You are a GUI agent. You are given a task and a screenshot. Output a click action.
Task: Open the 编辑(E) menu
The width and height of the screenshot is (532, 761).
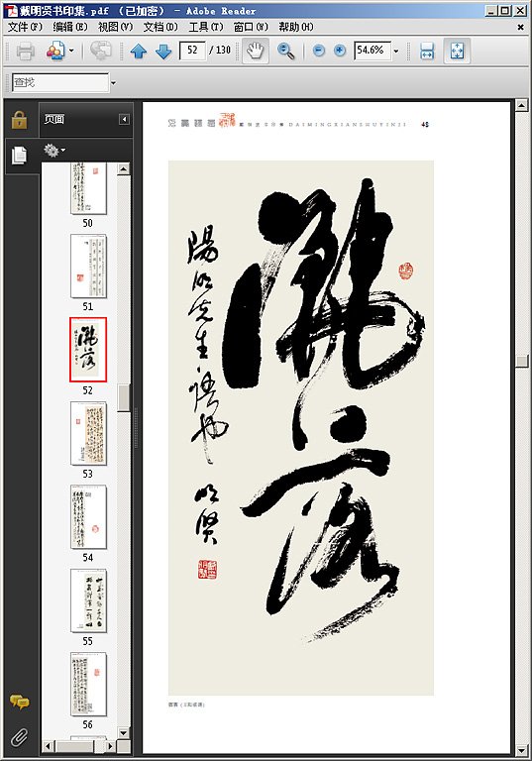70,27
